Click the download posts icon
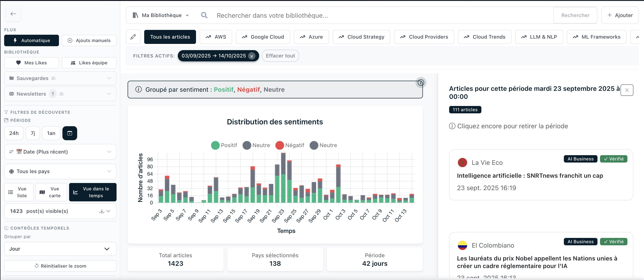 102,211
